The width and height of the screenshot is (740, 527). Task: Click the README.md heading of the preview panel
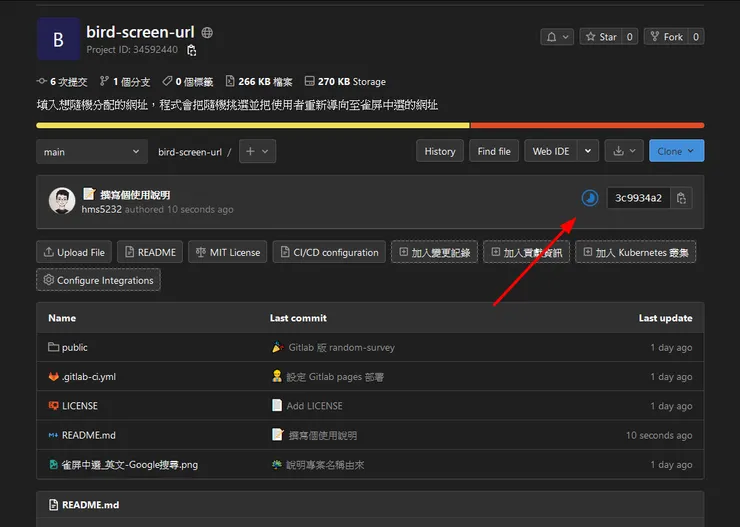[x=91, y=505]
